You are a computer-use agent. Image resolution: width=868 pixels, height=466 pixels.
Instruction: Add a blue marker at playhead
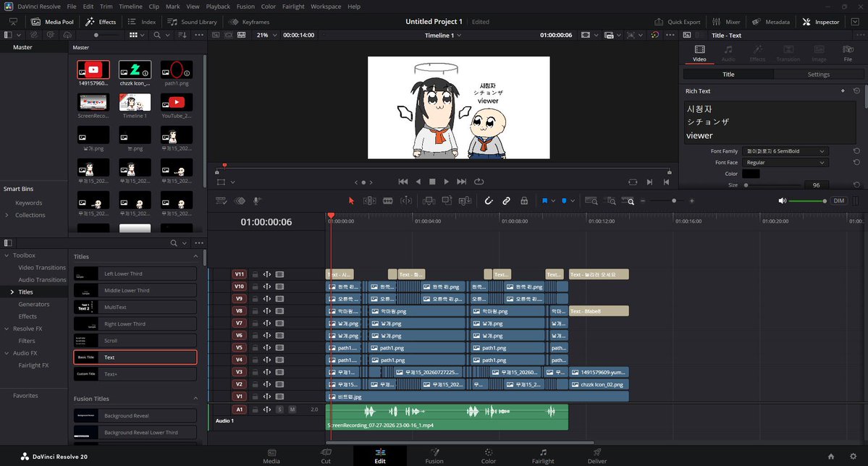pyautogui.click(x=564, y=201)
